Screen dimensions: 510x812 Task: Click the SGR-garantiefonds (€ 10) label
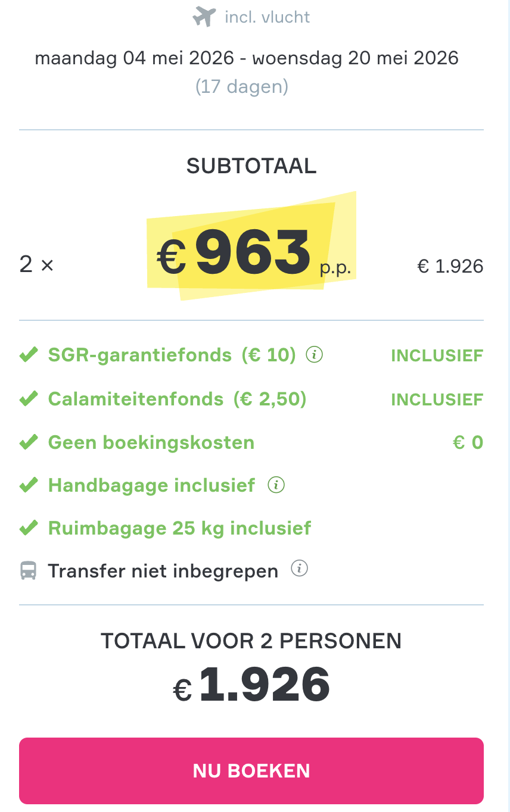click(172, 355)
